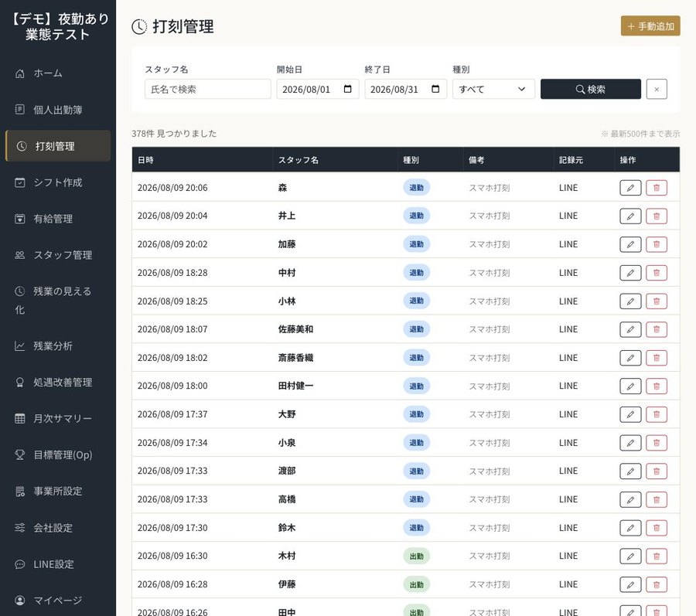
Task: Edit the 大野 punch record
Action: 629,414
